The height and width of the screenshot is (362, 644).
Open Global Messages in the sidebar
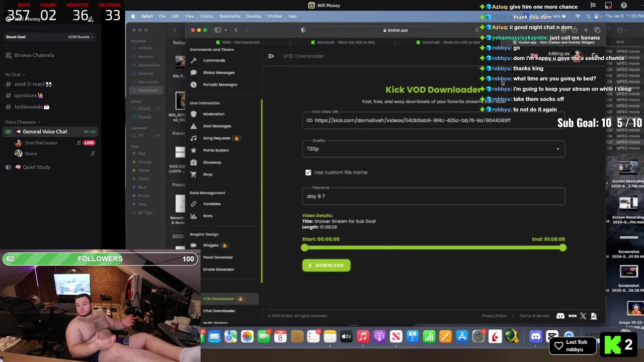(x=218, y=72)
